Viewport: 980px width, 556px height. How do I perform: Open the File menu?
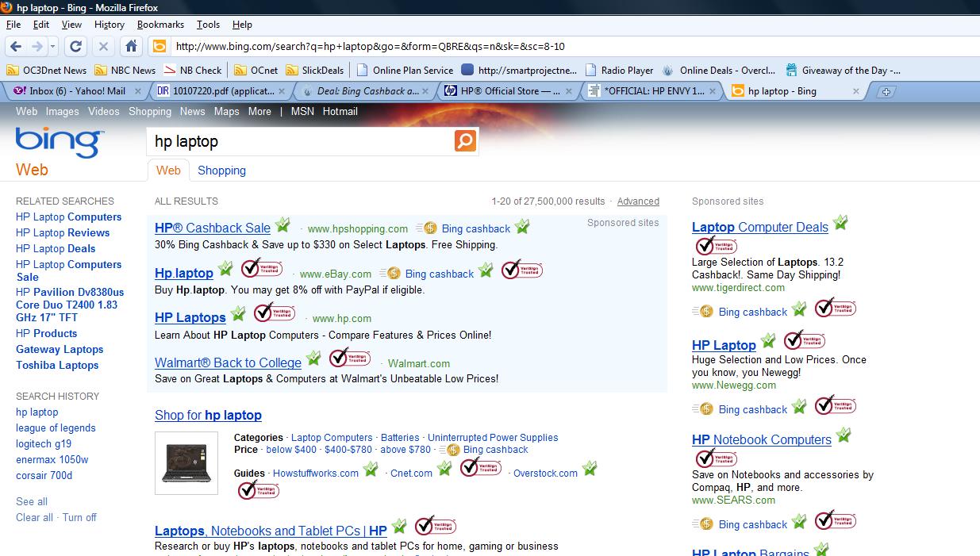pyautogui.click(x=13, y=25)
